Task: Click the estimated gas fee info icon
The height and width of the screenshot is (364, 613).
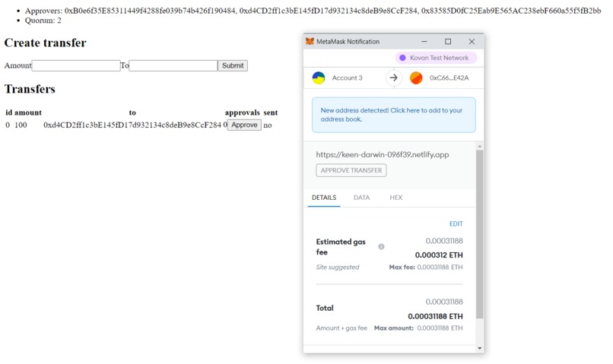Action: pyautogui.click(x=381, y=246)
